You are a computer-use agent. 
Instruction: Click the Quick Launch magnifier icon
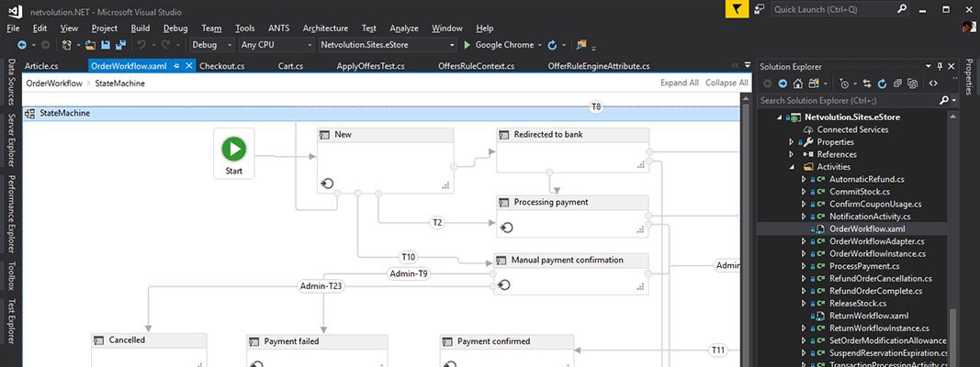pos(903,9)
